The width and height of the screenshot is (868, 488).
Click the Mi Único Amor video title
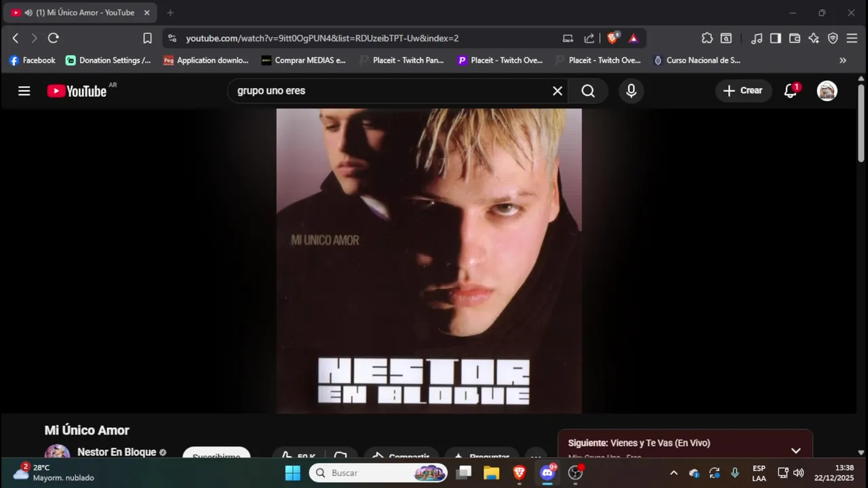click(x=87, y=430)
